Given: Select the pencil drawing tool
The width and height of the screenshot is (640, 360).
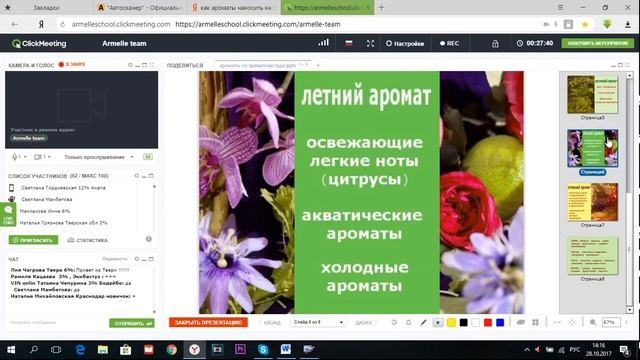Looking at the screenshot, I should click(424, 322).
